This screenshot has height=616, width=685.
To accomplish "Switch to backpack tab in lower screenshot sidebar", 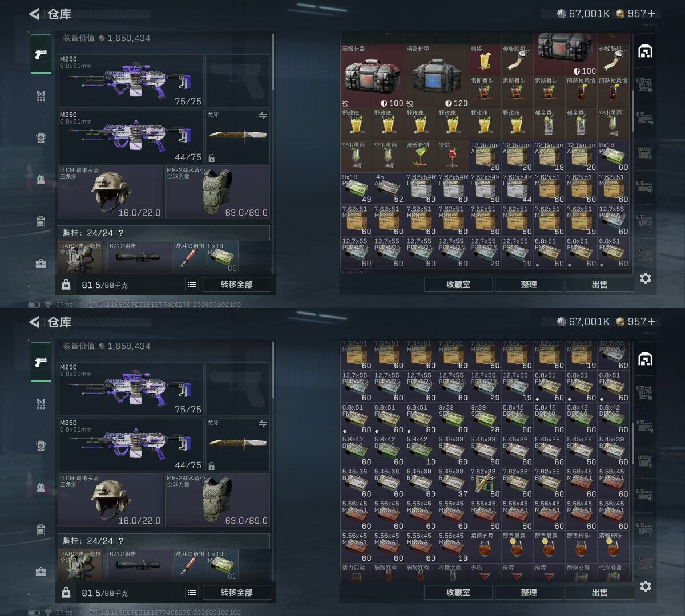I will [41, 487].
